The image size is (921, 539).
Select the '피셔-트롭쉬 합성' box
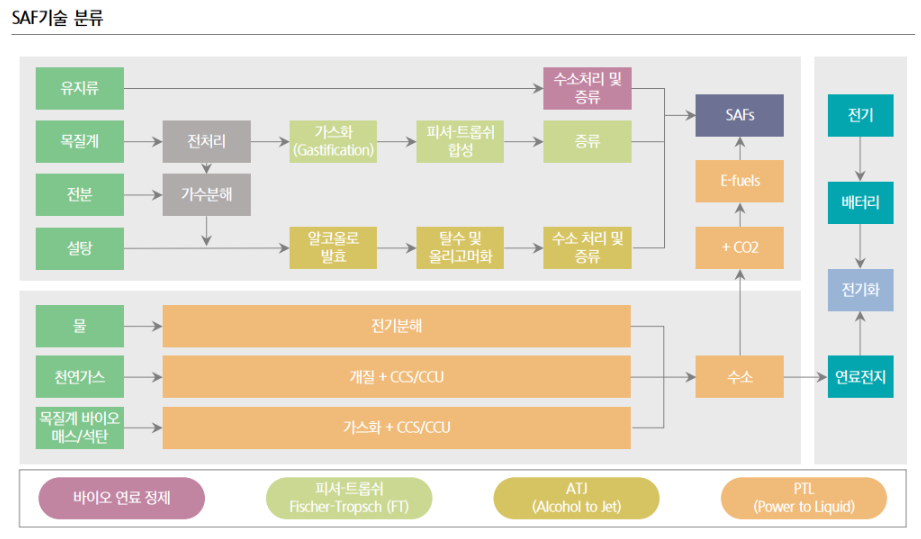tap(460, 142)
